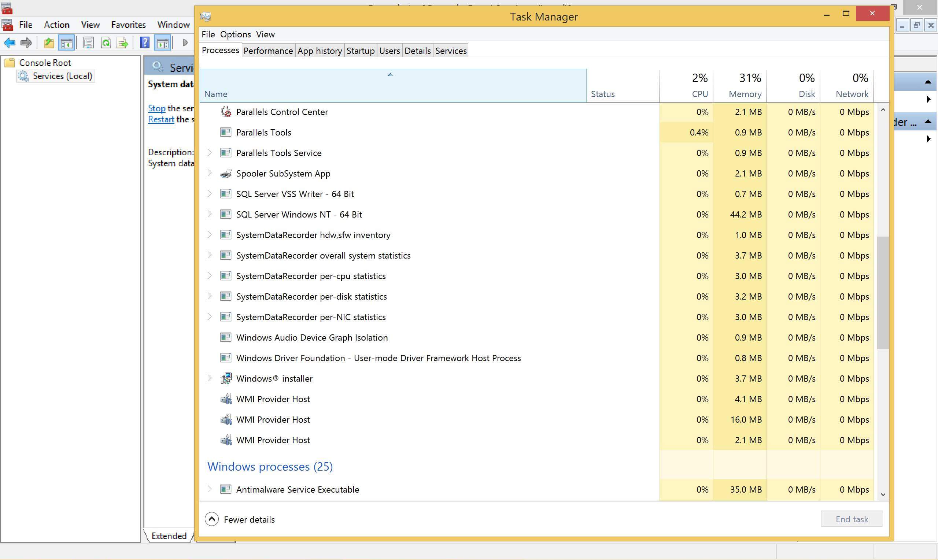Image resolution: width=938 pixels, height=560 pixels.
Task: Expand SystemDataRecorder per-cpu statistics
Action: coord(210,275)
